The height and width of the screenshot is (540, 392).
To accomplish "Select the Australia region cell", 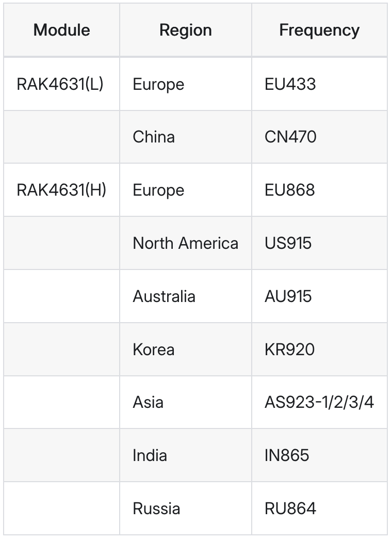I will click(164, 296).
